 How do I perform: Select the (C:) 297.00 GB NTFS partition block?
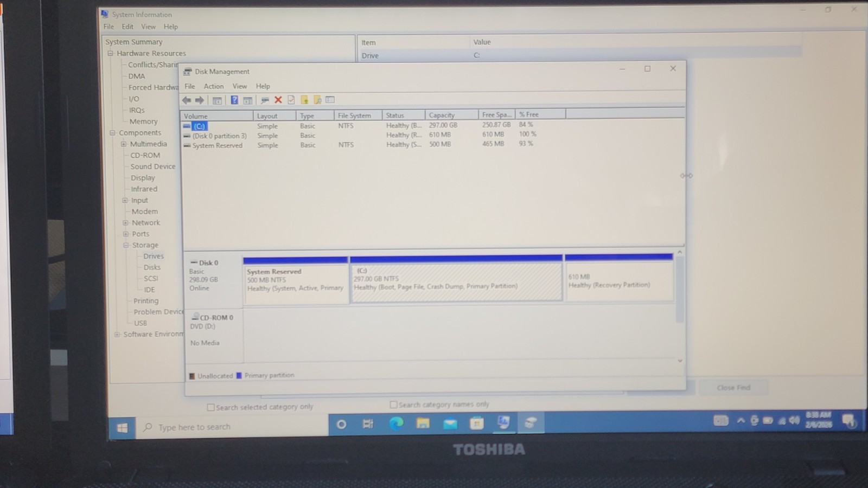coord(456,278)
